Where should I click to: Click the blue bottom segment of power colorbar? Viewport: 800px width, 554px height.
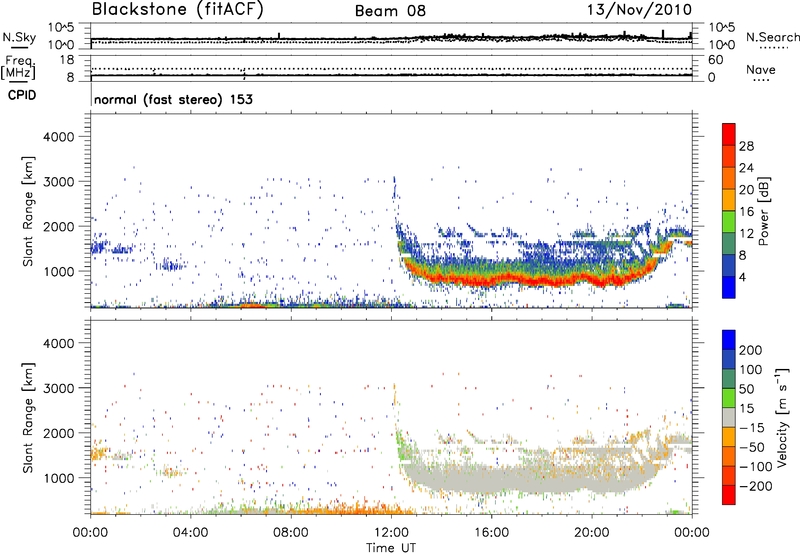pyautogui.click(x=729, y=288)
